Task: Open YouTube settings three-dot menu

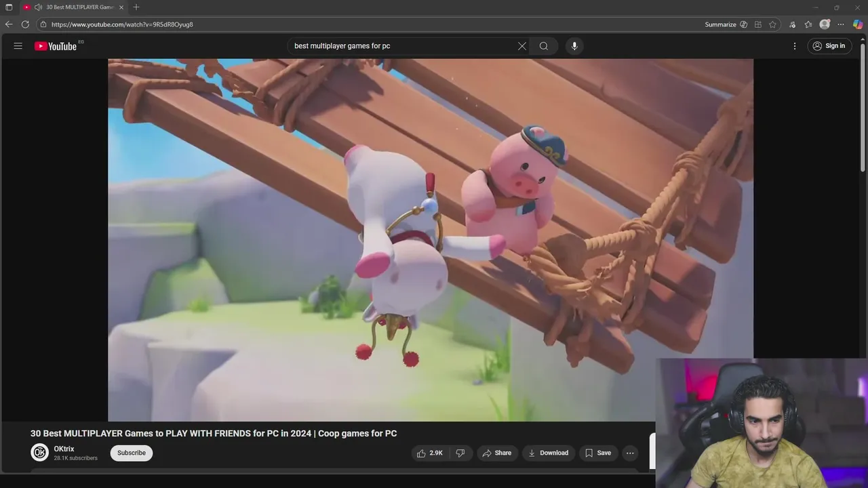Action: point(795,46)
